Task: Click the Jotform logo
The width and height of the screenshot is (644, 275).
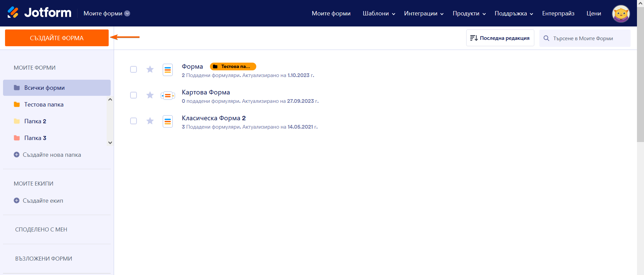Action: 39,13
